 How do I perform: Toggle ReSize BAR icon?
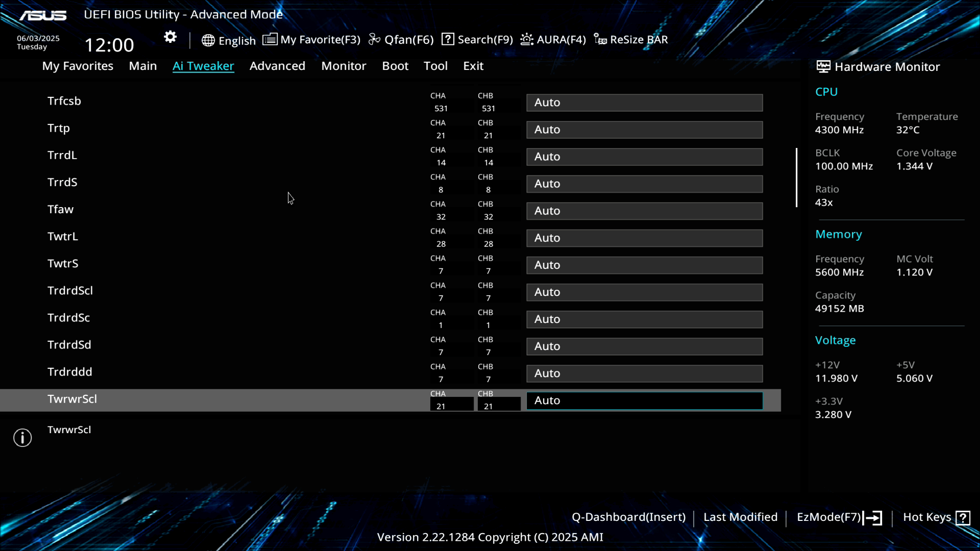point(600,39)
